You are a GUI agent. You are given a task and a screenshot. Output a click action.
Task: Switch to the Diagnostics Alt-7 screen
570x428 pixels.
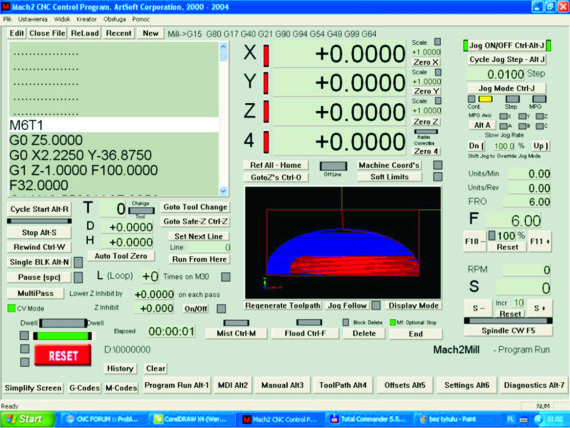pyautogui.click(x=534, y=385)
